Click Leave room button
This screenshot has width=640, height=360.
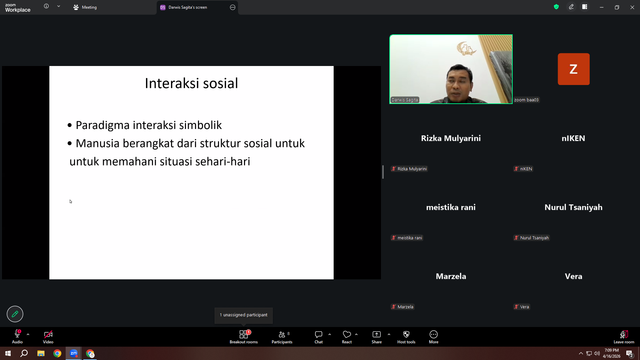pos(624,337)
